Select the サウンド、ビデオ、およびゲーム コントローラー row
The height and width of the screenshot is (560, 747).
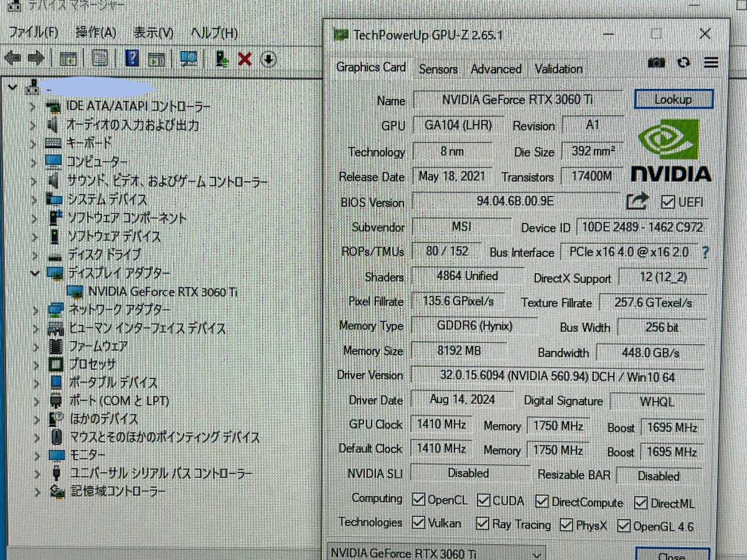167,181
